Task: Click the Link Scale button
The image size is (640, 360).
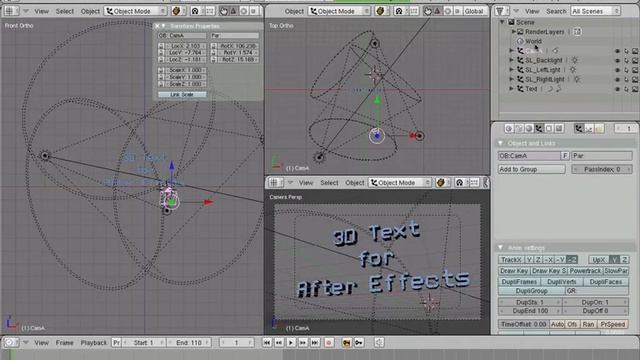Action: pyautogui.click(x=182, y=94)
